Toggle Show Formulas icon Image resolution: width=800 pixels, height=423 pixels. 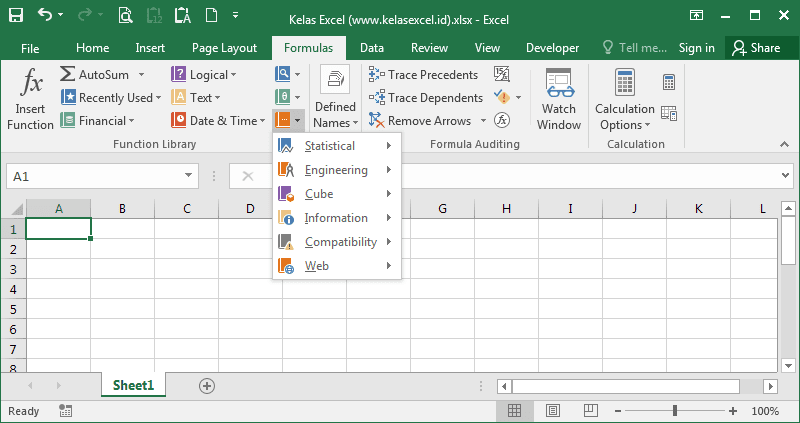502,74
